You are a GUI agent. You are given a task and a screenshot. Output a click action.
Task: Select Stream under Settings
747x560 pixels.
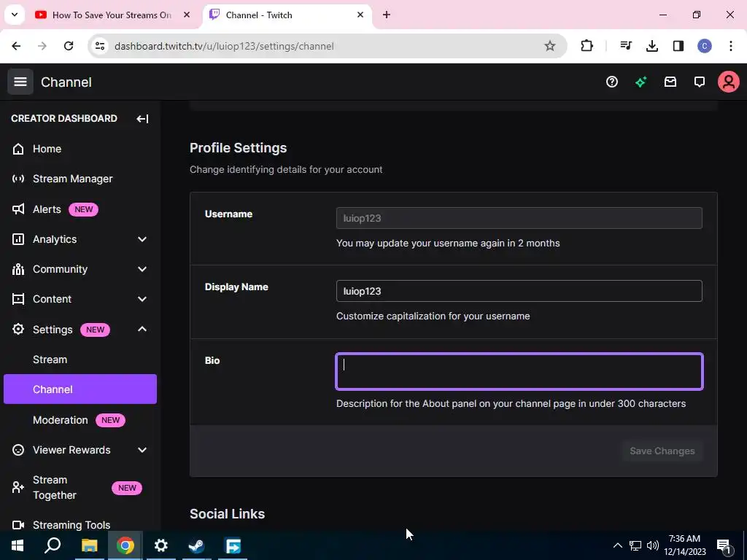click(x=80, y=359)
